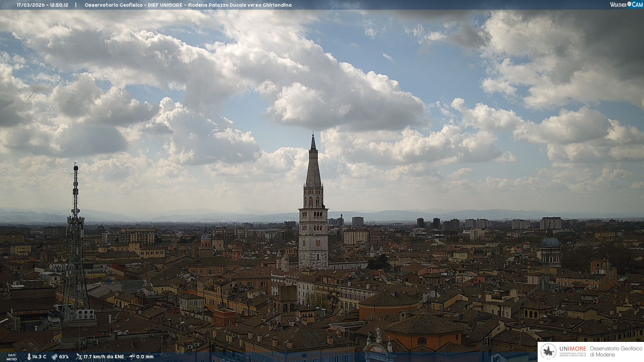
Task: Click the WeatherCAM logo
Action: 626,5
